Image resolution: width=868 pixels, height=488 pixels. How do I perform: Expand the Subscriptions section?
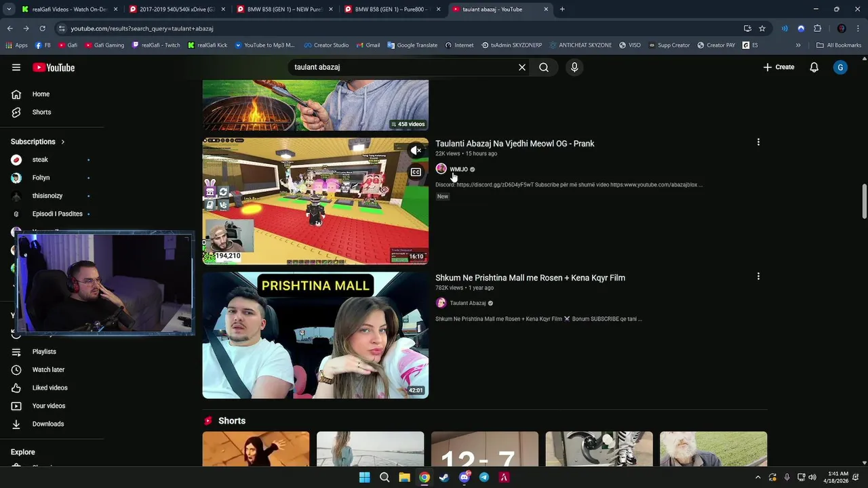pos(38,142)
